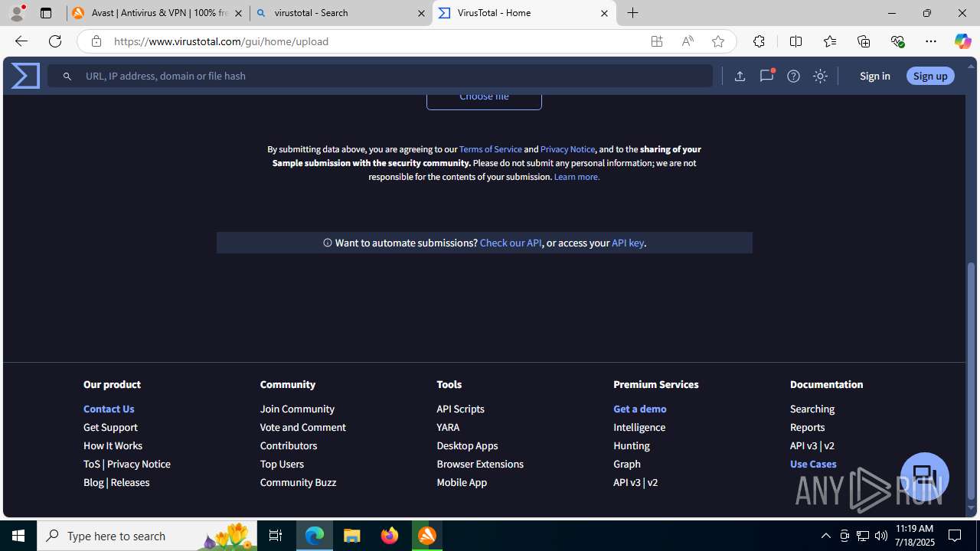Open the Extensions puzzle icon
980x551 pixels.
point(759,41)
